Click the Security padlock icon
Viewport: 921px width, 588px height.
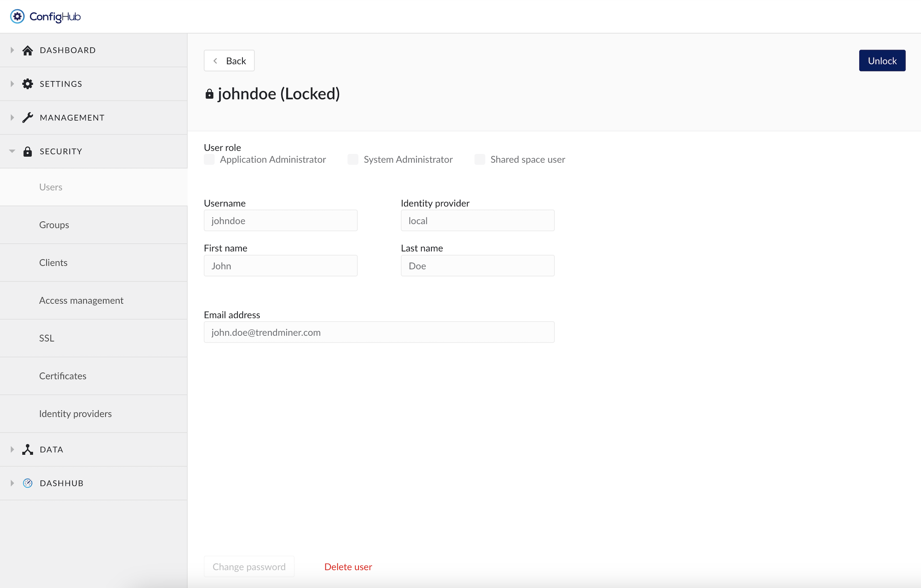(27, 151)
